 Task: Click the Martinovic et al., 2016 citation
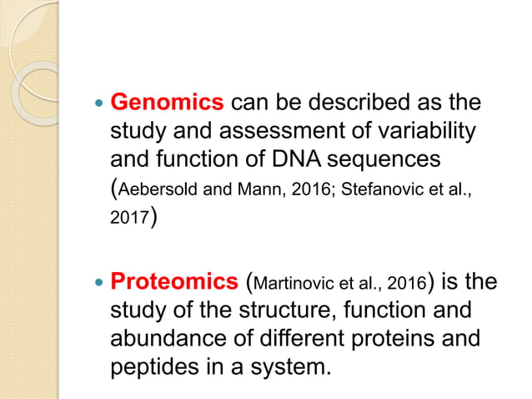pos(339,283)
